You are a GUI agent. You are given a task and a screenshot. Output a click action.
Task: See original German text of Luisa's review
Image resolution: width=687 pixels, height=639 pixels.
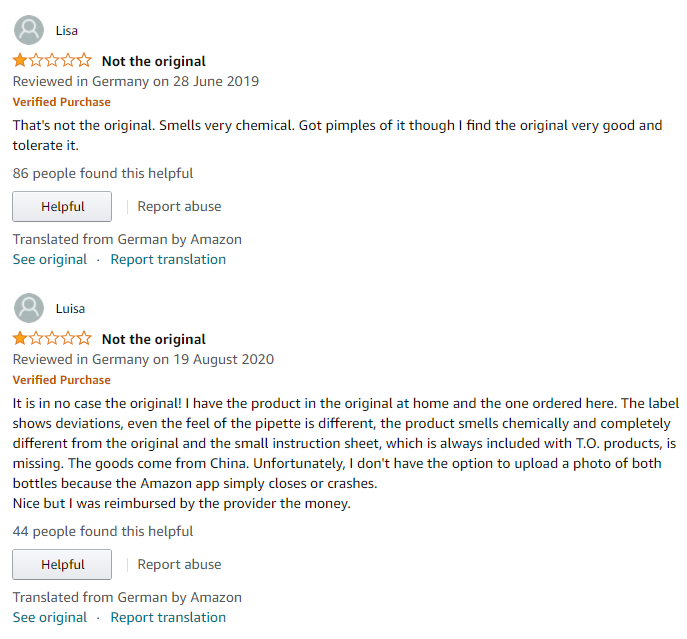point(49,618)
